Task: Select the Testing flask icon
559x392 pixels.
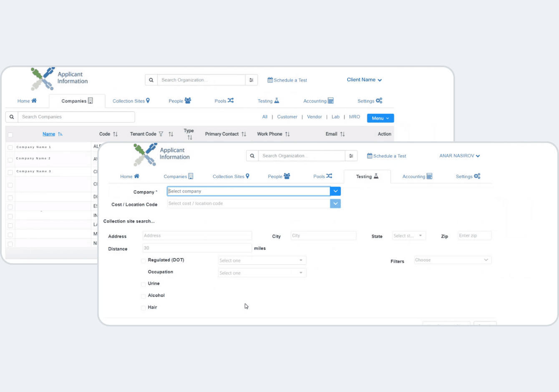Action: (377, 176)
